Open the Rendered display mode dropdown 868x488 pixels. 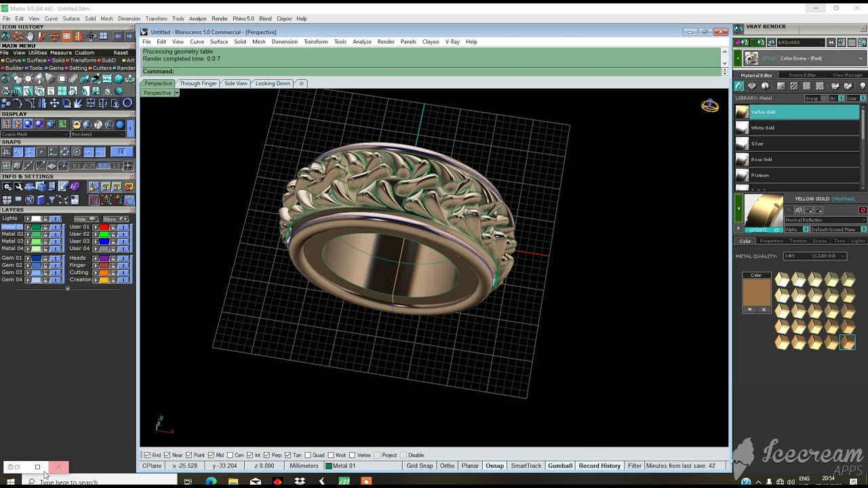(x=98, y=134)
